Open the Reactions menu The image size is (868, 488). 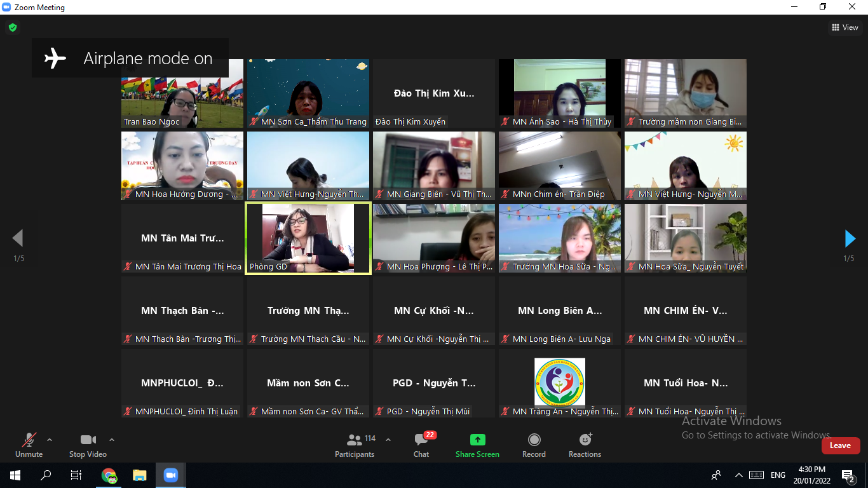coord(585,440)
